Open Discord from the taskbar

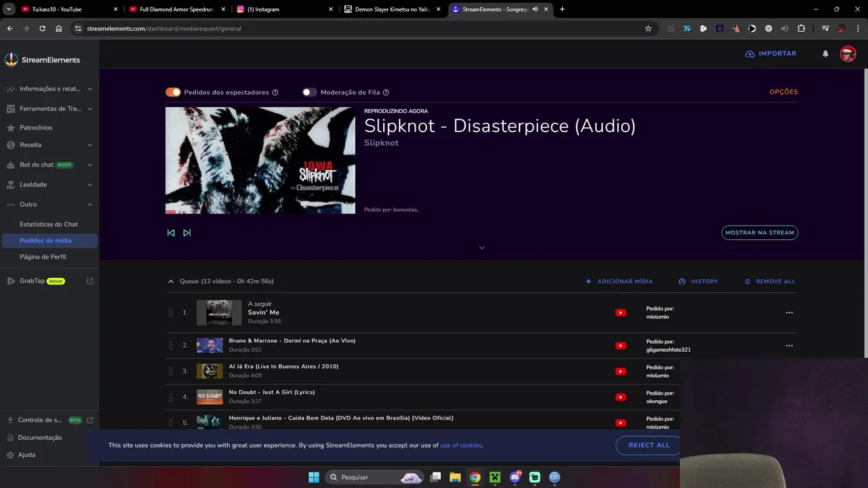(515, 477)
